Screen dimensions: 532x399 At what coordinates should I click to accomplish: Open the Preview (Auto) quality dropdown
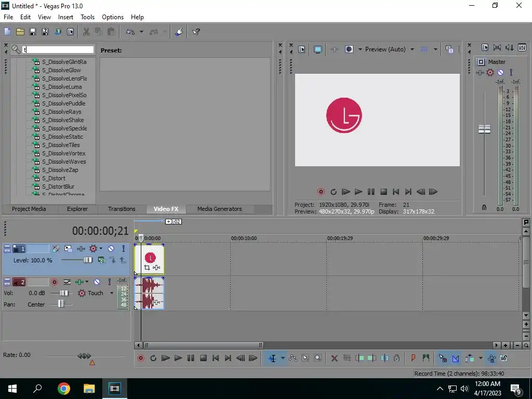412,49
